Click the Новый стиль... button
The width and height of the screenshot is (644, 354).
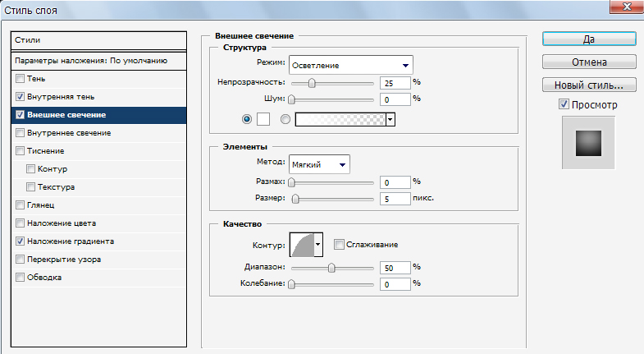click(x=588, y=85)
